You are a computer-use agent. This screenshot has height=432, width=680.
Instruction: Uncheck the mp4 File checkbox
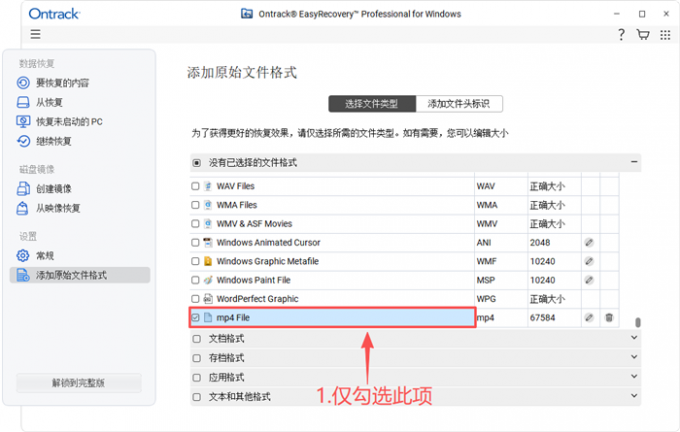coord(195,317)
